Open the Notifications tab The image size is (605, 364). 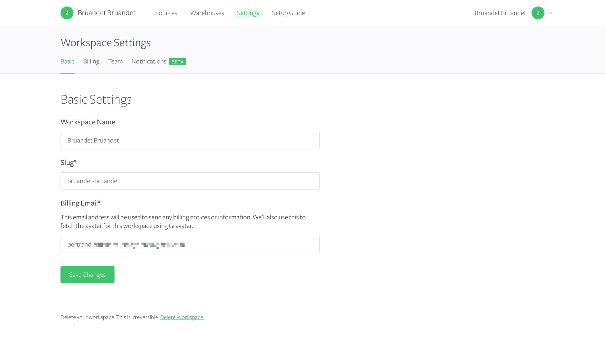[149, 61]
